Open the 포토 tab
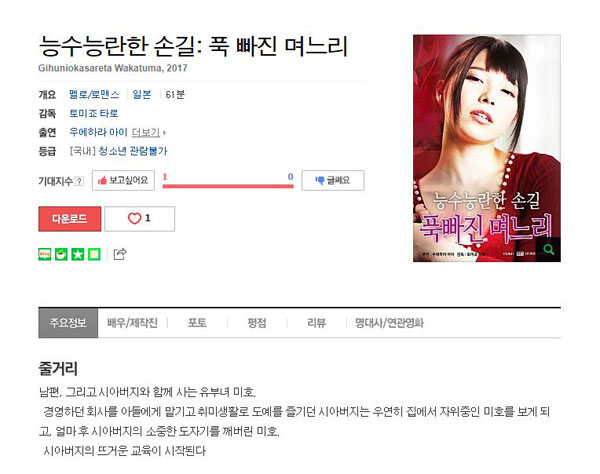Viewport: 600px width, 474px height. click(x=197, y=323)
